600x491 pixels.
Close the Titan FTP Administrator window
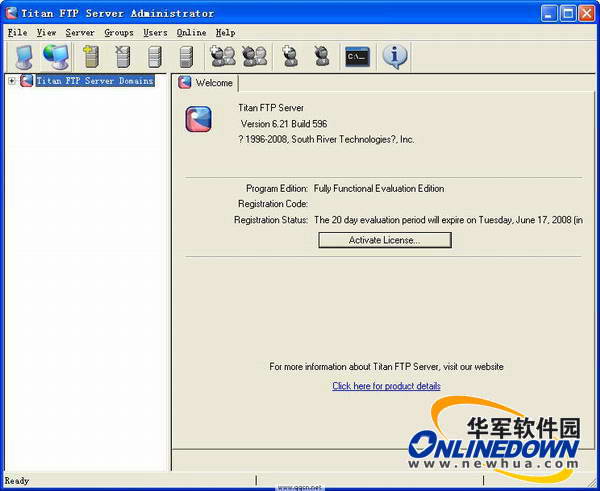click(586, 13)
